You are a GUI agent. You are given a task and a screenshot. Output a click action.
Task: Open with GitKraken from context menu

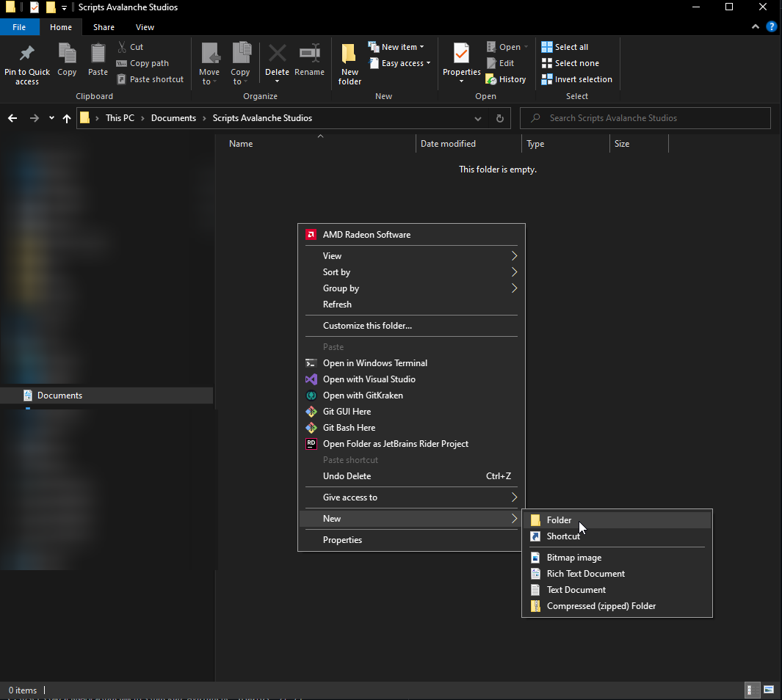pyautogui.click(x=363, y=395)
